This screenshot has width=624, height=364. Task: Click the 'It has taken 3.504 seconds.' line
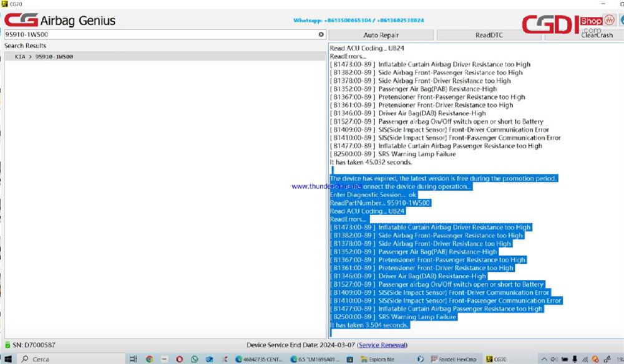click(369, 325)
